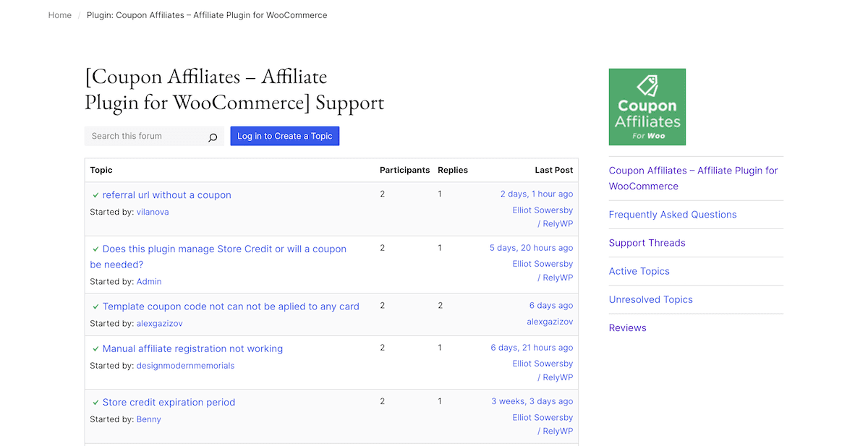The height and width of the screenshot is (446, 868).
Task: View profile of user vilanova
Action: [153, 212]
